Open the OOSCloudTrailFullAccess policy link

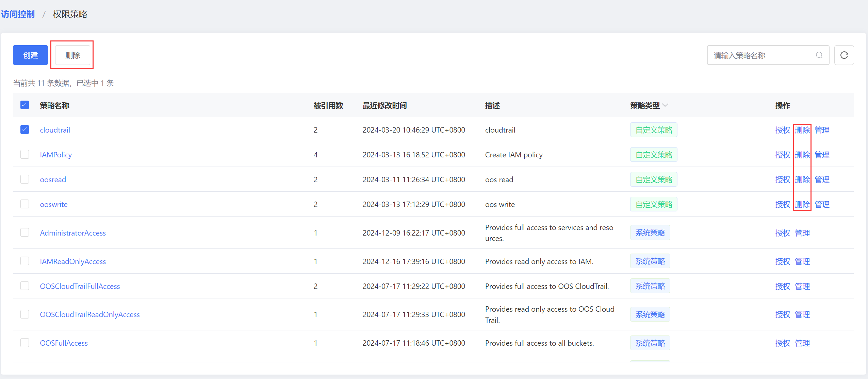pos(80,286)
